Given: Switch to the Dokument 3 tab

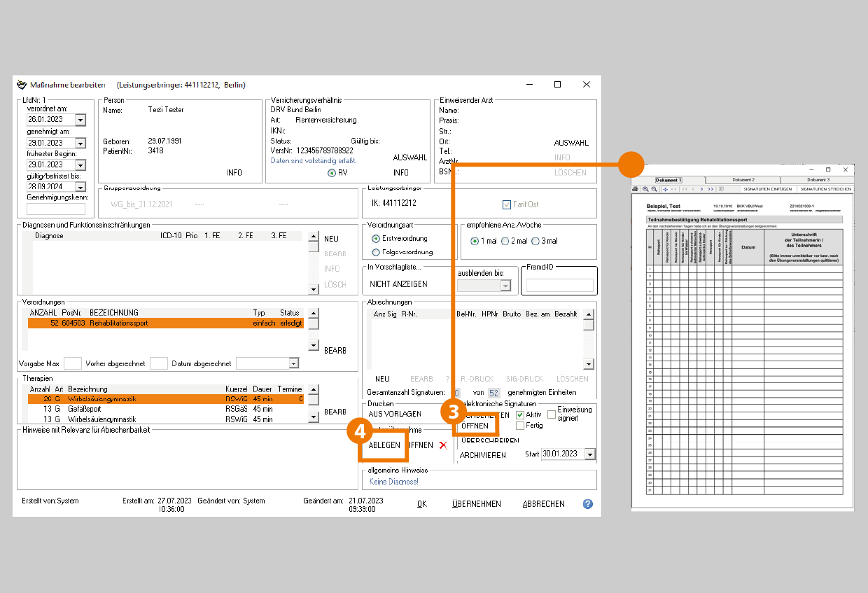Looking at the screenshot, I should 818,180.
